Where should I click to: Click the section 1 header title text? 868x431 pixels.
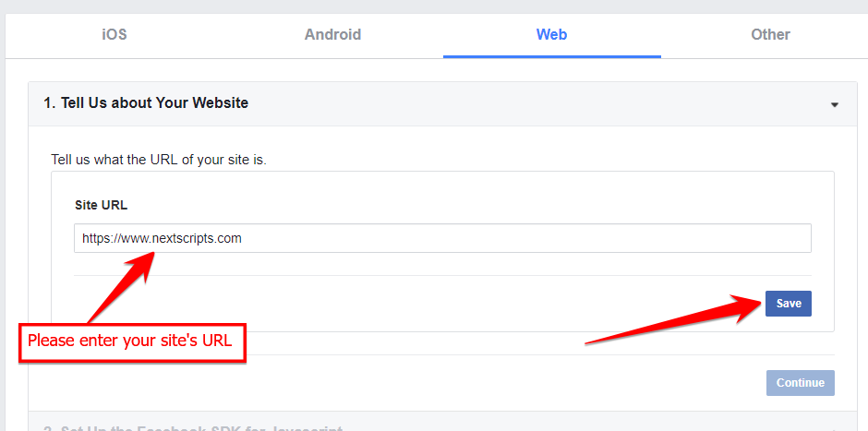pyautogui.click(x=146, y=103)
